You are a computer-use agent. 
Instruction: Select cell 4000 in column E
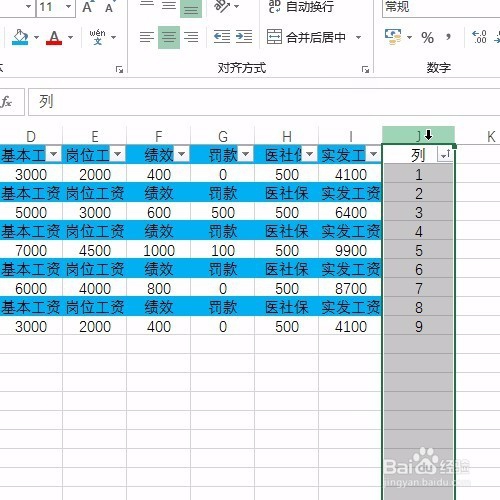95,289
